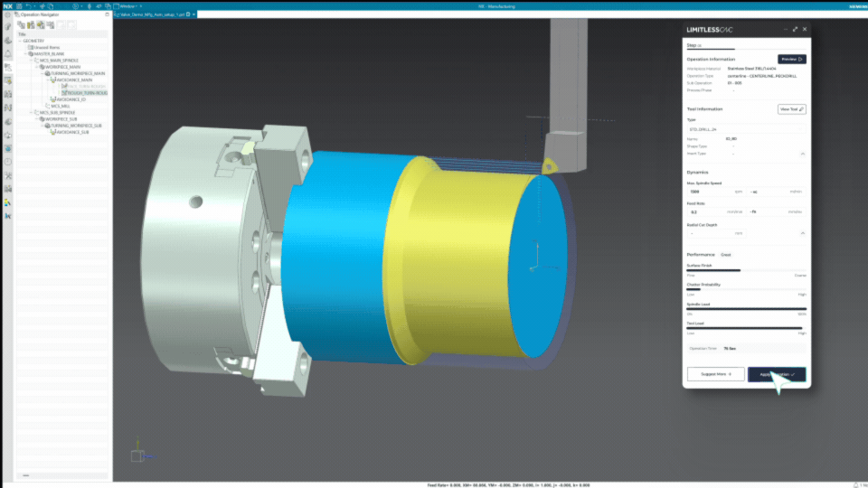Open the blue web browser icon in resource bar
The image size is (868, 488).
(x=8, y=148)
